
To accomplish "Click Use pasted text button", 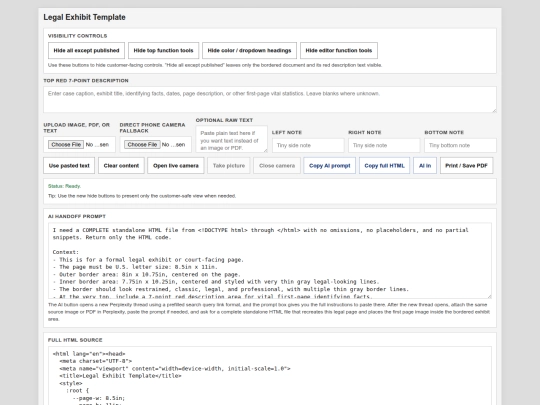I will [69, 166].
